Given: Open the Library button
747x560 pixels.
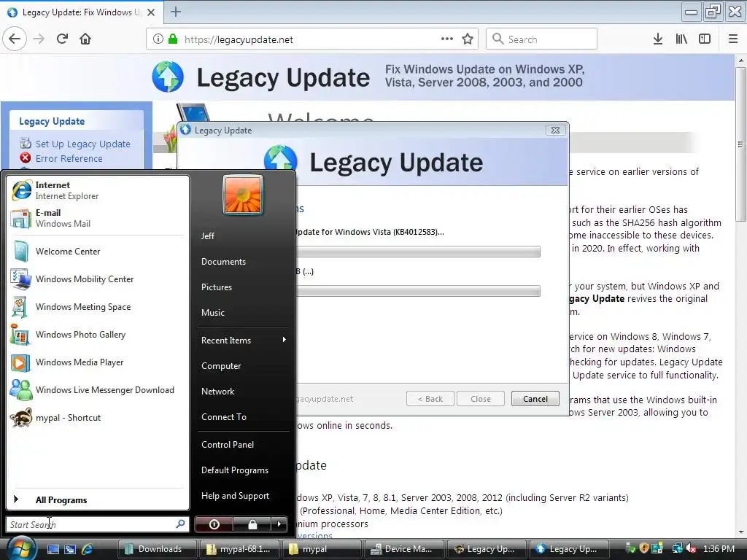Looking at the screenshot, I should pos(681,39).
